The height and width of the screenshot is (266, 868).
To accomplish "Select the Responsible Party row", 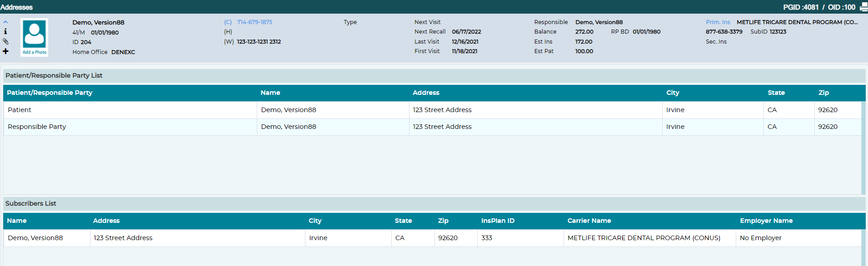I will tap(432, 127).
